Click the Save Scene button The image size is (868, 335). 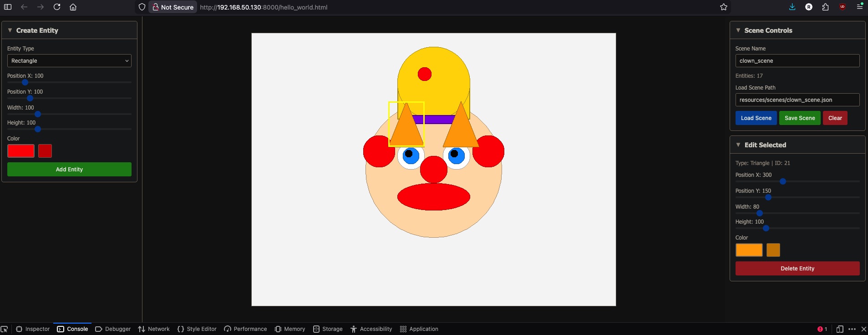tap(800, 118)
